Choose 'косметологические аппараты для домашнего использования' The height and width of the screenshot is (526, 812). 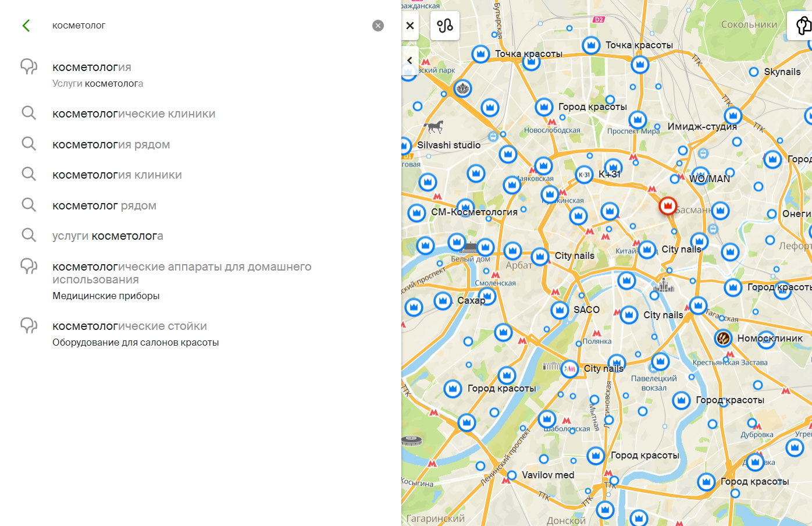[x=201, y=280]
